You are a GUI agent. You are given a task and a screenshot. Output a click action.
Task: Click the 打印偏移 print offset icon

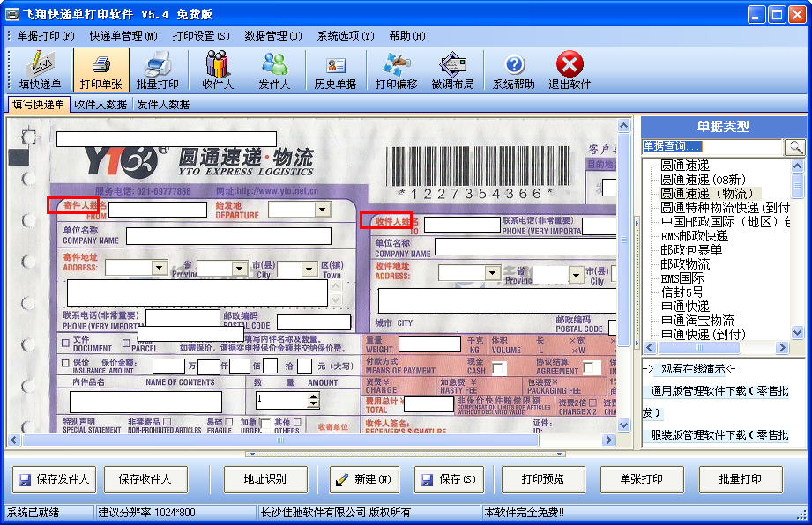pos(396,70)
